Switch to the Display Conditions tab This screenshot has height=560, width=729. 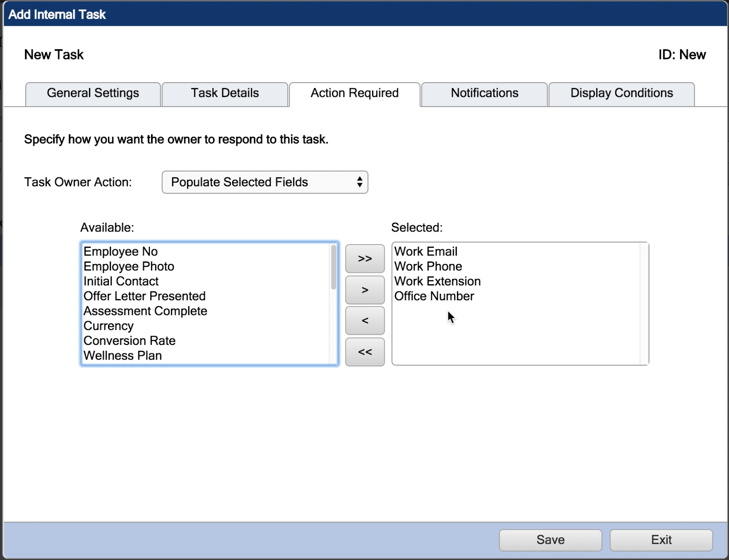click(x=621, y=93)
